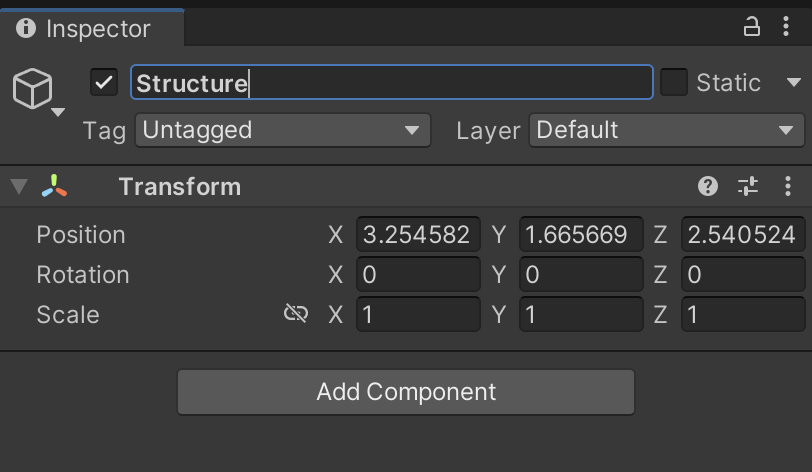Open the Static flags dropdown arrow

coord(794,83)
